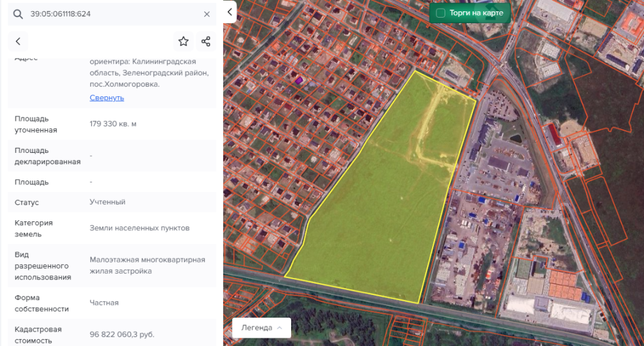Enable the "Торги на карте" checkbox
Screen dimensions: 644x346
coord(441,13)
